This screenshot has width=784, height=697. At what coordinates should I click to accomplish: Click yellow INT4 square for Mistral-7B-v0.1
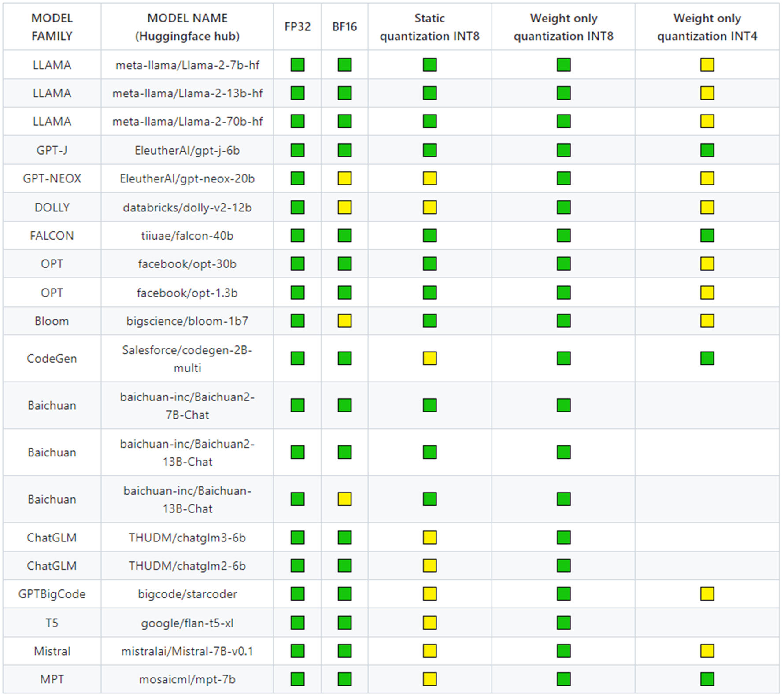707,651
